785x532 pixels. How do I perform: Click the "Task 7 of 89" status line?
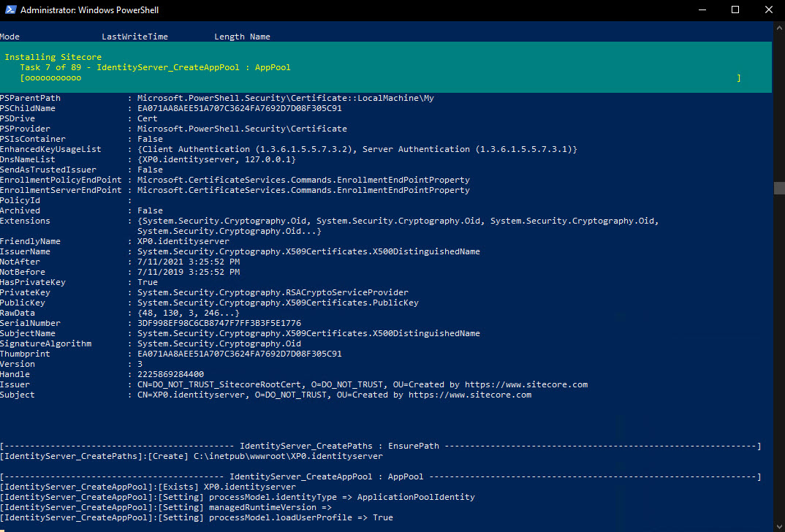(155, 67)
